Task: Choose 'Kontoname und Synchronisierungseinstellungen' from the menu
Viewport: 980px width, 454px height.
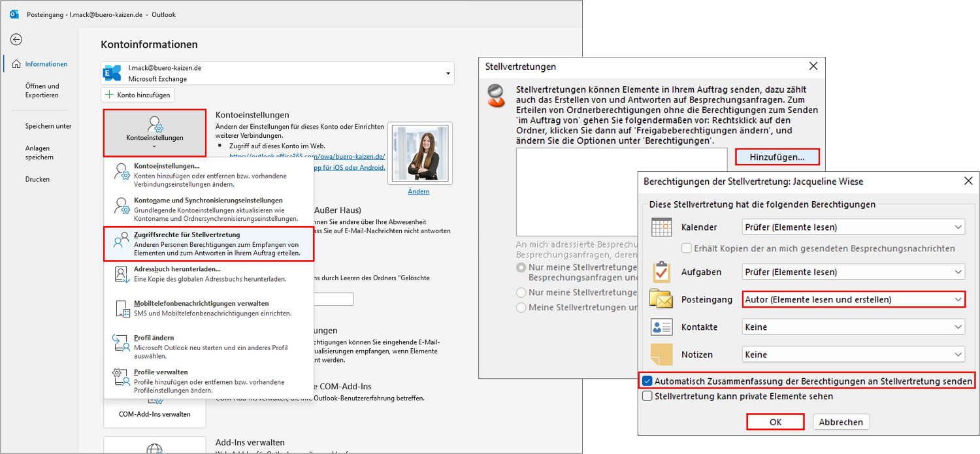Action: coord(208,209)
